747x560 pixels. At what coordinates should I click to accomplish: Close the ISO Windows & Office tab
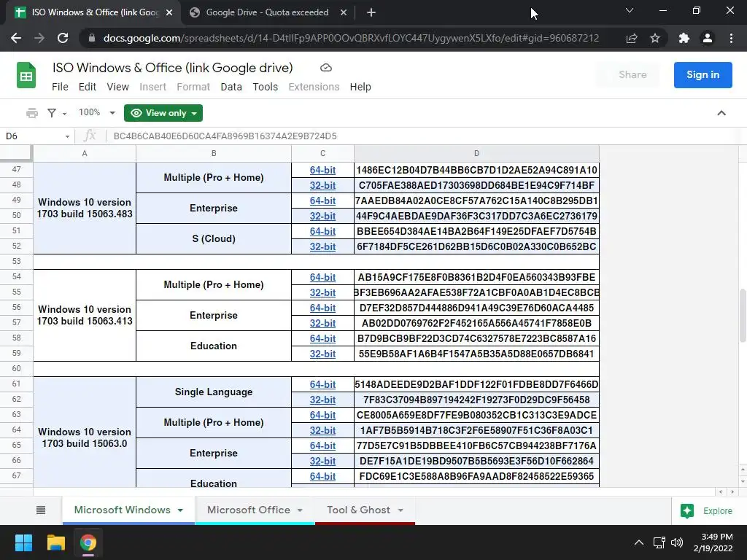coord(169,12)
